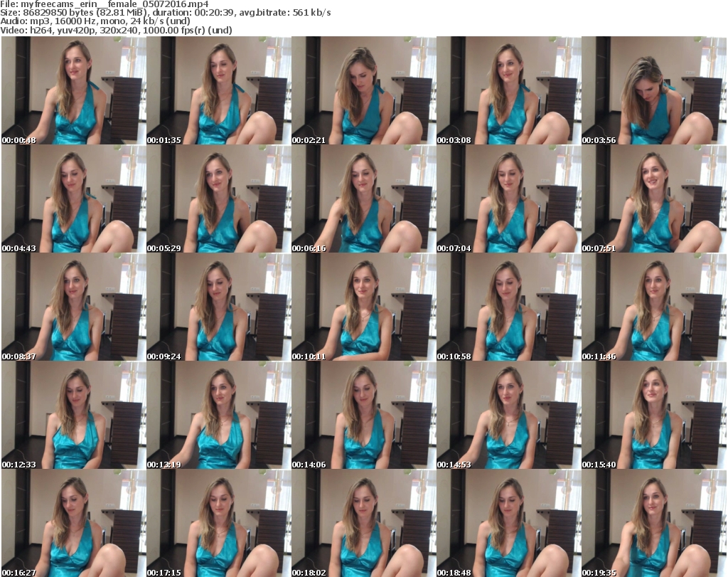Pick the frame timestamped 00:14:06

pyautogui.click(x=363, y=415)
